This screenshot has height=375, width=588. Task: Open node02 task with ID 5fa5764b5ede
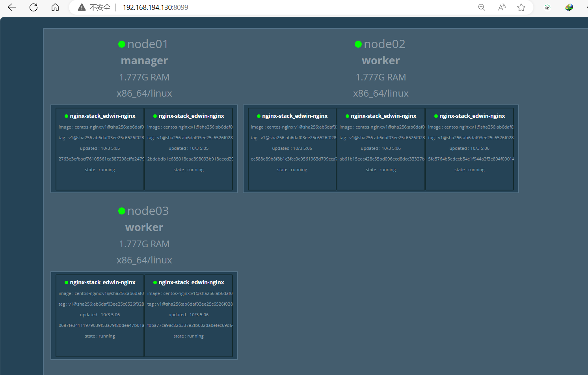[470, 149]
